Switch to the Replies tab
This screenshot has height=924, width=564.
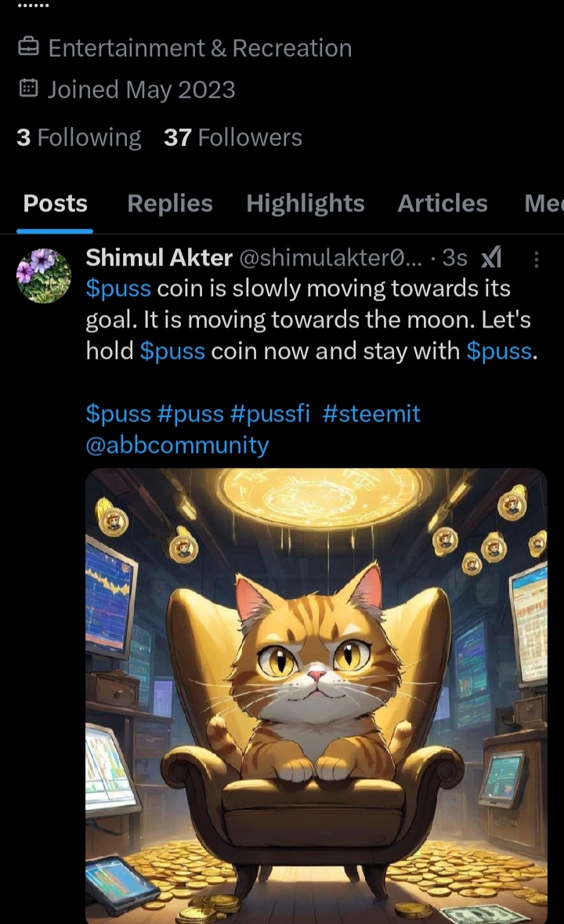169,203
